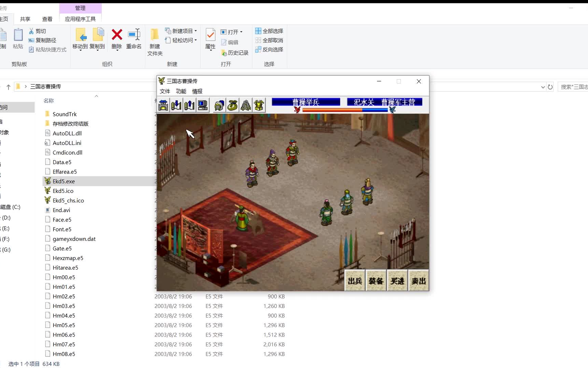The image size is (588, 368).
Task: Click the up-arrow navigation button in Explorer
Action: click(9, 87)
